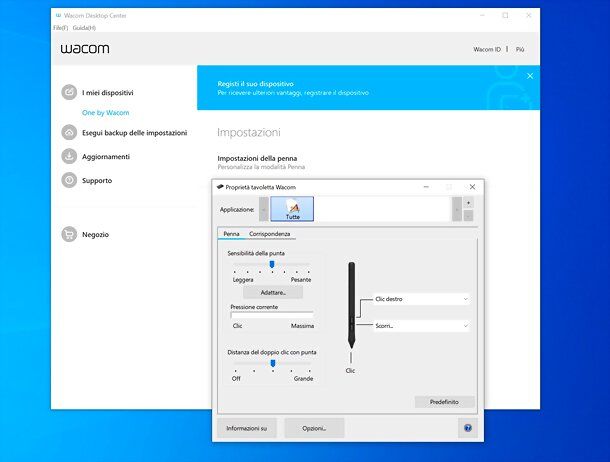Open the Guida(H) menu
Image resolution: width=610 pixels, height=462 pixels.
click(x=84, y=28)
